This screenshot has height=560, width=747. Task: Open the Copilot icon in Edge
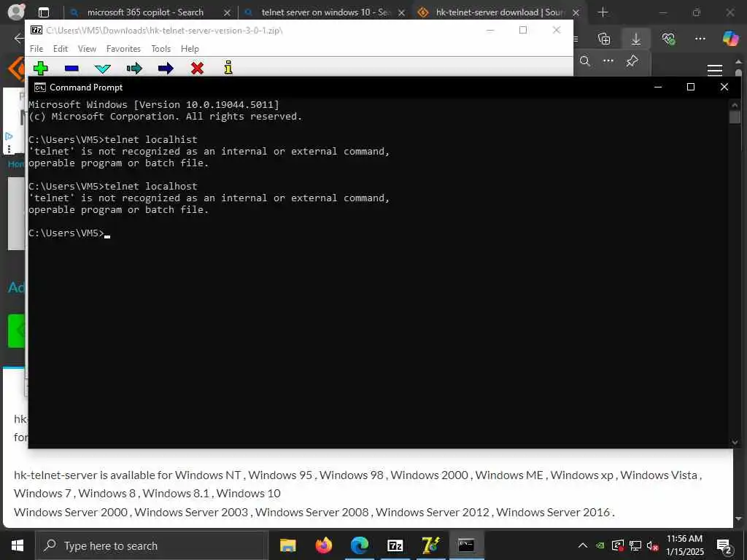pyautogui.click(x=730, y=38)
